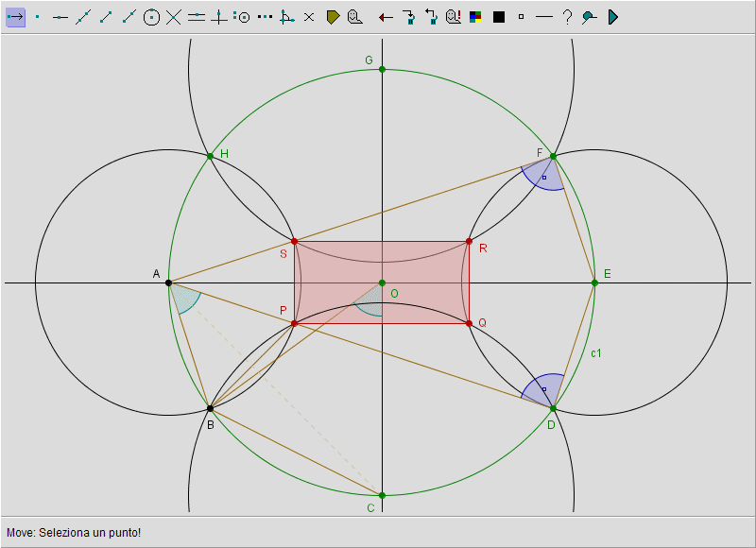The height and width of the screenshot is (548, 756).
Task: Click the line thickness icon
Action: coord(544,17)
